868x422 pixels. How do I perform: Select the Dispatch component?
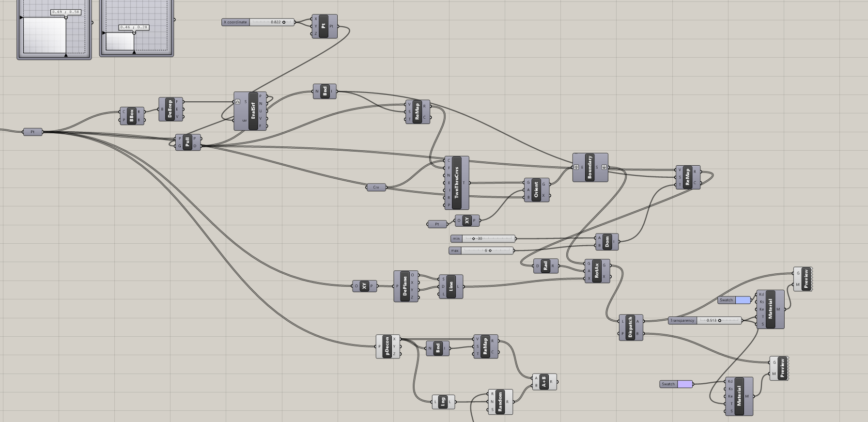tap(631, 328)
